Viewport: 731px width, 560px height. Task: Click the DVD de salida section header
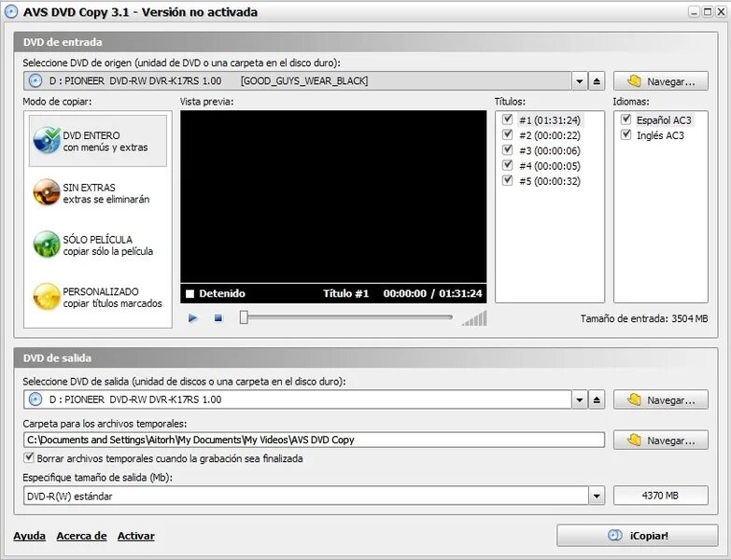tap(366, 357)
